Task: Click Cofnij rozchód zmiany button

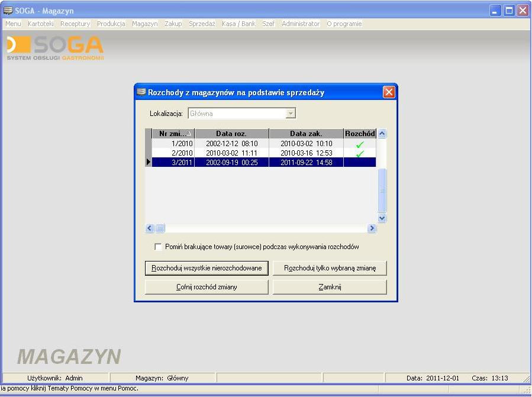Action: pyautogui.click(x=207, y=287)
